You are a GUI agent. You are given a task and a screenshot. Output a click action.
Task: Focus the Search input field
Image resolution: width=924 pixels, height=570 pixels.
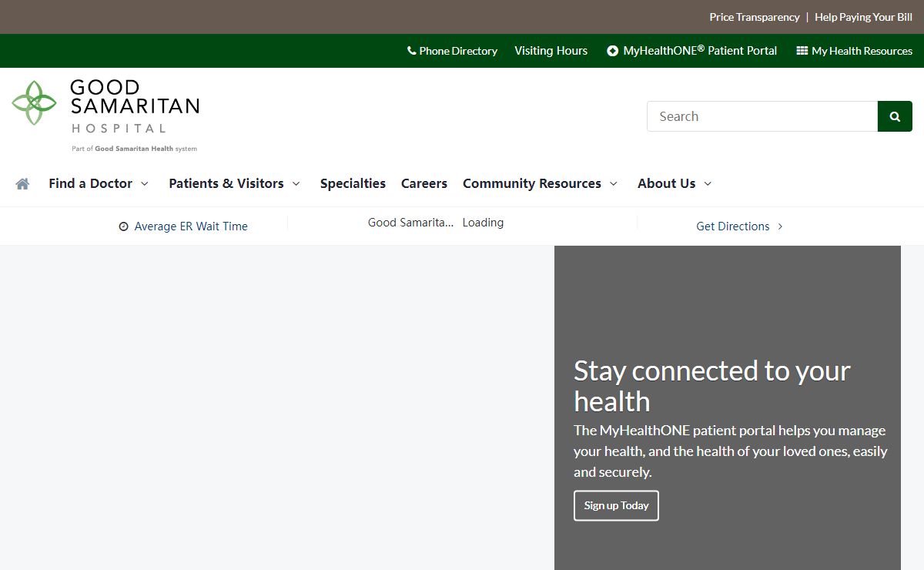(x=762, y=116)
